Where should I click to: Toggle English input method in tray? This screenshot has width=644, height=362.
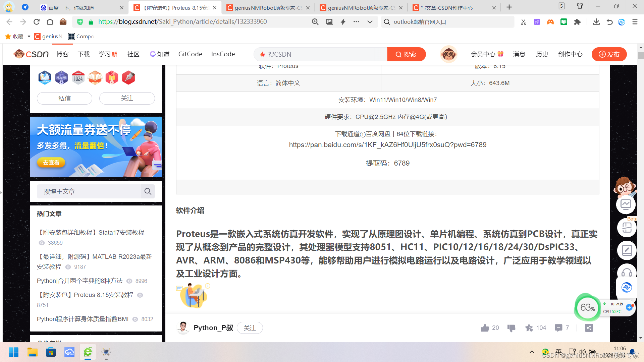click(558, 352)
